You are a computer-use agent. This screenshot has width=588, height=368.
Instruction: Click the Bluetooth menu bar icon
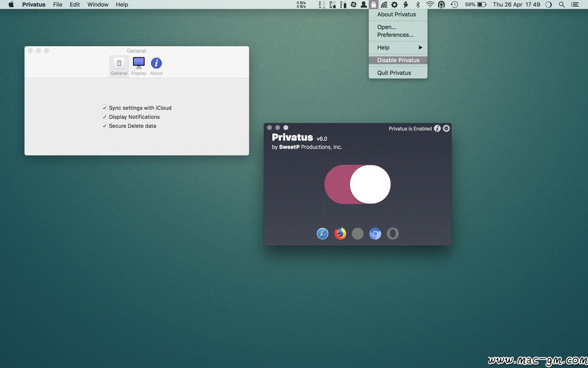(418, 4)
